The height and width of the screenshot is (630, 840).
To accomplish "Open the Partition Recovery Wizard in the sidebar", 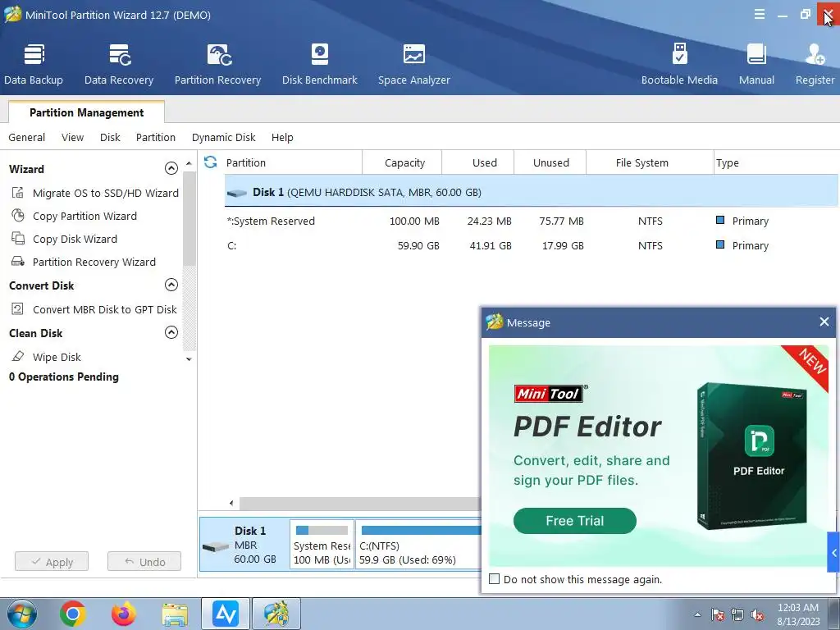I will click(x=84, y=262).
